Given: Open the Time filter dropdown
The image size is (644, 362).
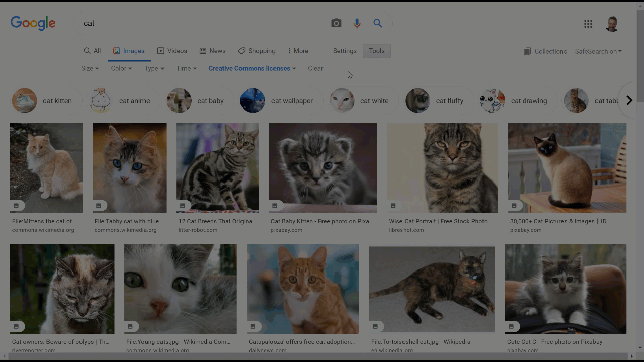Looking at the screenshot, I should [x=186, y=68].
